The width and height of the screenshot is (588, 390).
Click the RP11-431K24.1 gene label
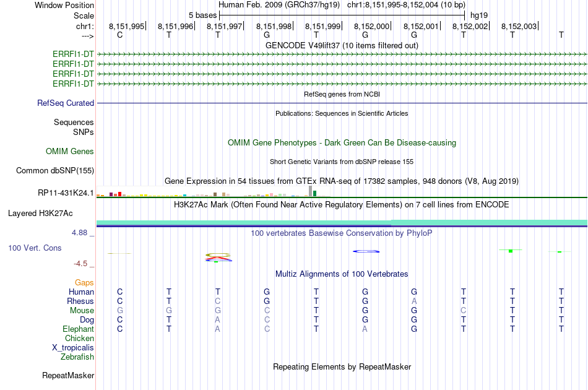coord(66,193)
